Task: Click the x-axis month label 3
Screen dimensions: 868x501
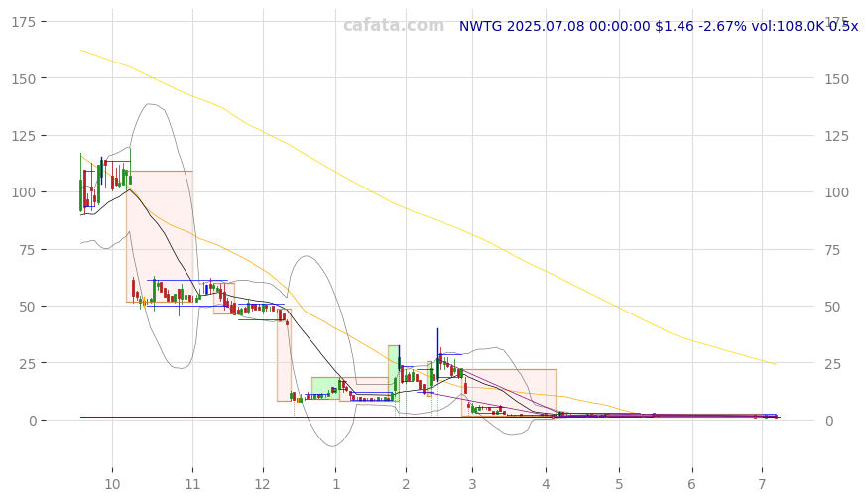Action: [472, 484]
